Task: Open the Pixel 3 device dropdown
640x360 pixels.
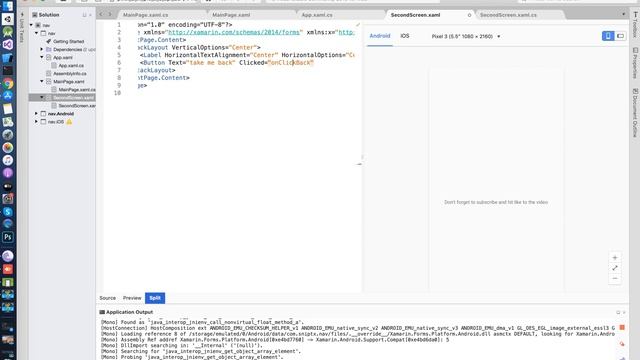Action: click(x=466, y=36)
